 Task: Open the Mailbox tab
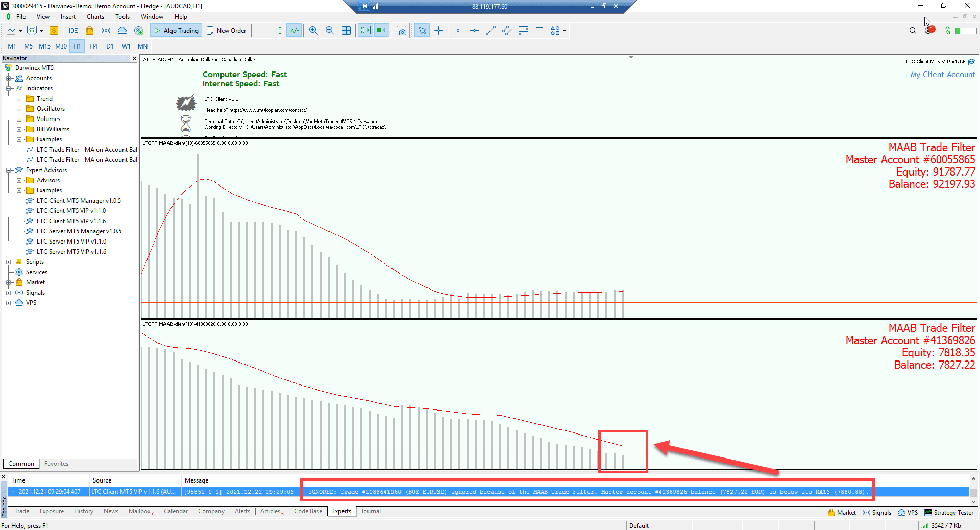(141, 511)
